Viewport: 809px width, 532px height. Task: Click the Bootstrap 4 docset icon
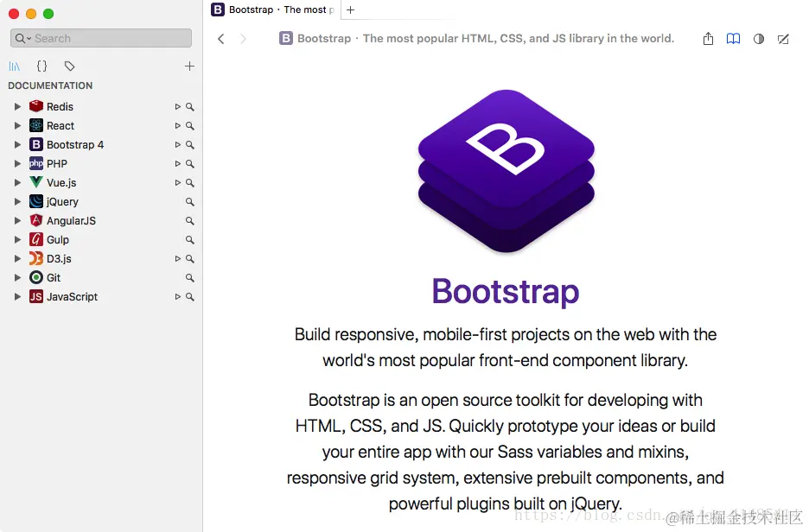(36, 144)
